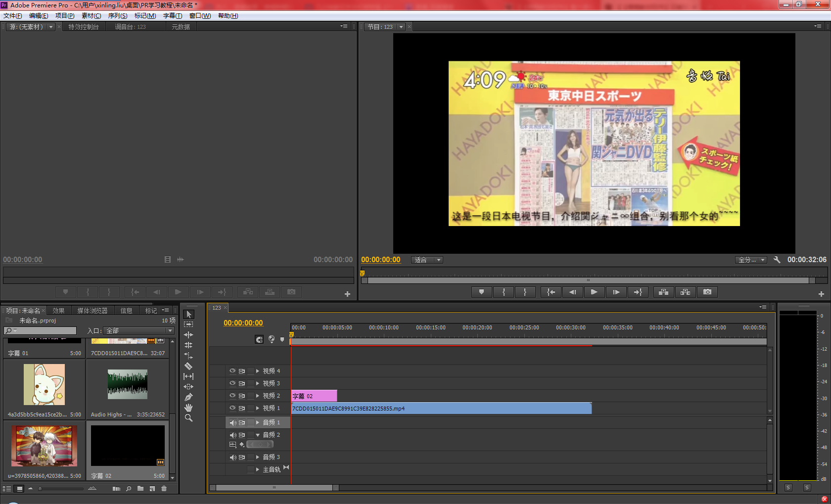Select the Hand tool
The width and height of the screenshot is (831, 504).
click(188, 408)
